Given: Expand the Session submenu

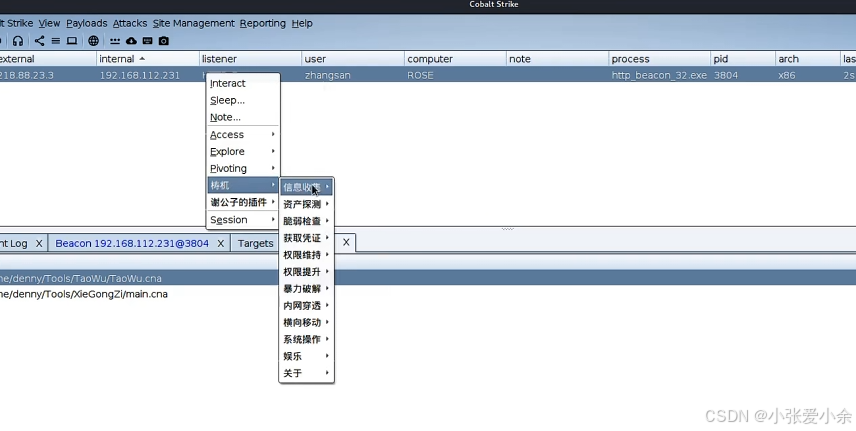Looking at the screenshot, I should 243,220.
